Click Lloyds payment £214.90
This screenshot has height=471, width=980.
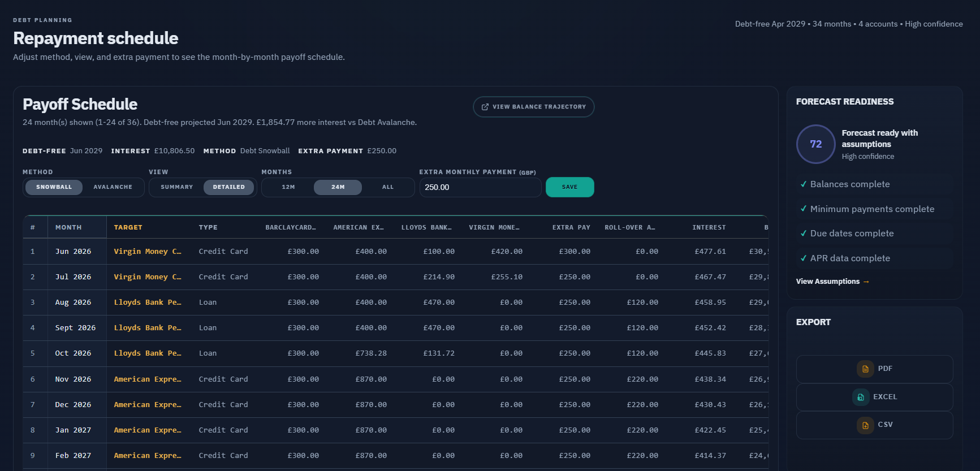coord(439,277)
